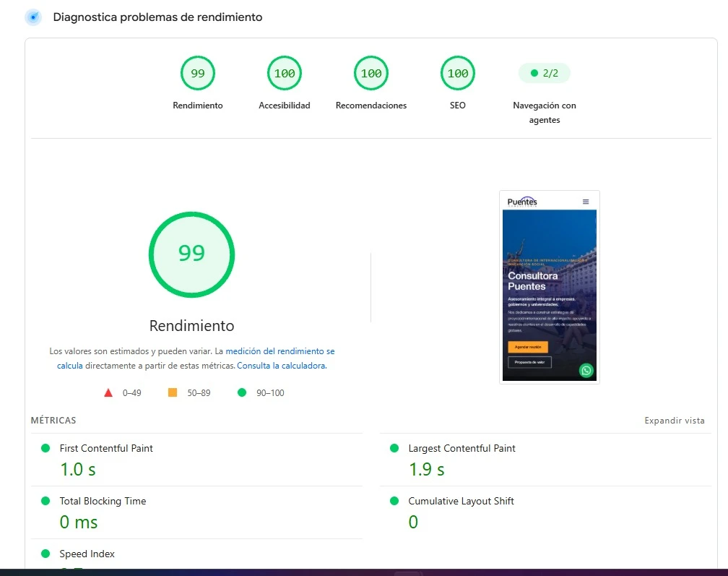Click the 1.0 s First Contentful Paint value
This screenshot has width=728, height=576.
78,470
